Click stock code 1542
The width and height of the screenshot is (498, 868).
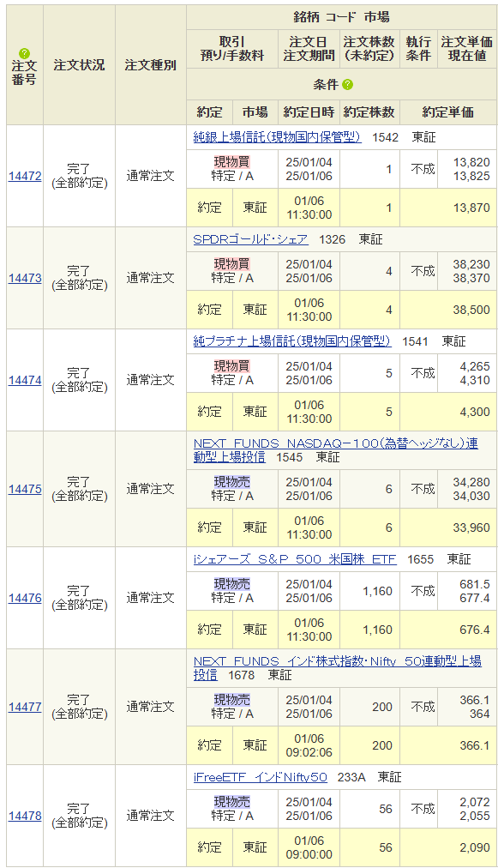[385, 137]
